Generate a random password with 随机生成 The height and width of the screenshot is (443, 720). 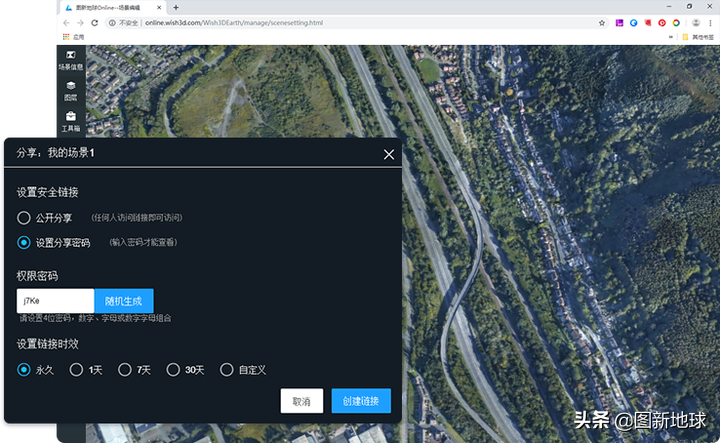(x=124, y=301)
